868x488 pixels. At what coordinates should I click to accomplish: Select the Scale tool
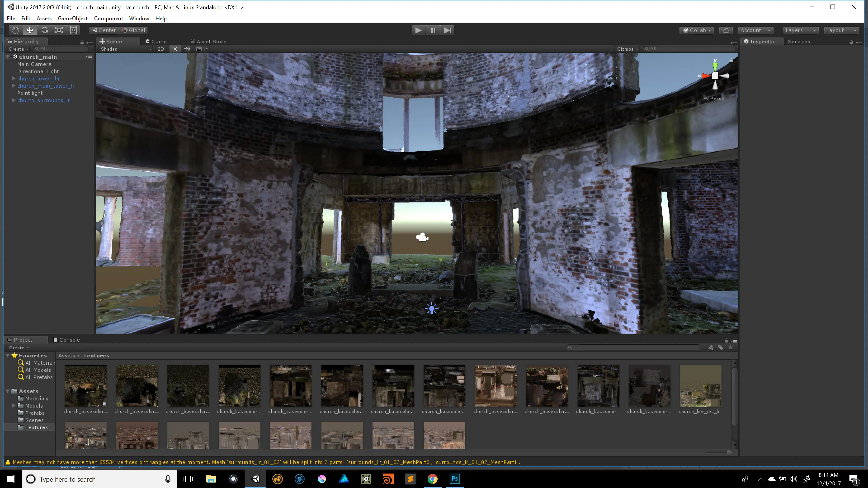[x=59, y=30]
